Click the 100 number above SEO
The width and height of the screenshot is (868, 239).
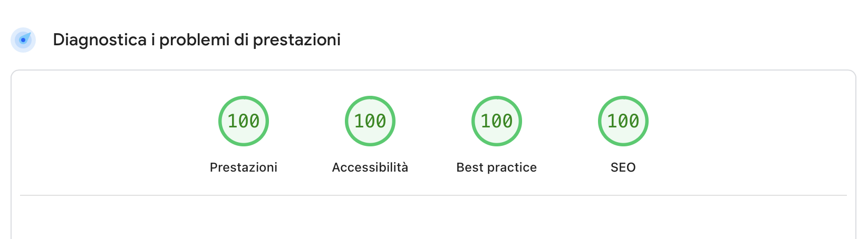click(x=623, y=121)
